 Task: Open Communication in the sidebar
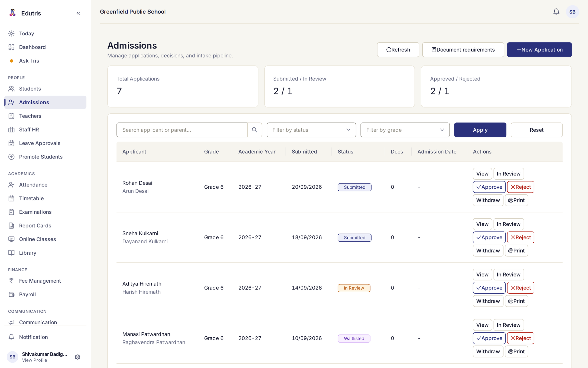pos(45,322)
